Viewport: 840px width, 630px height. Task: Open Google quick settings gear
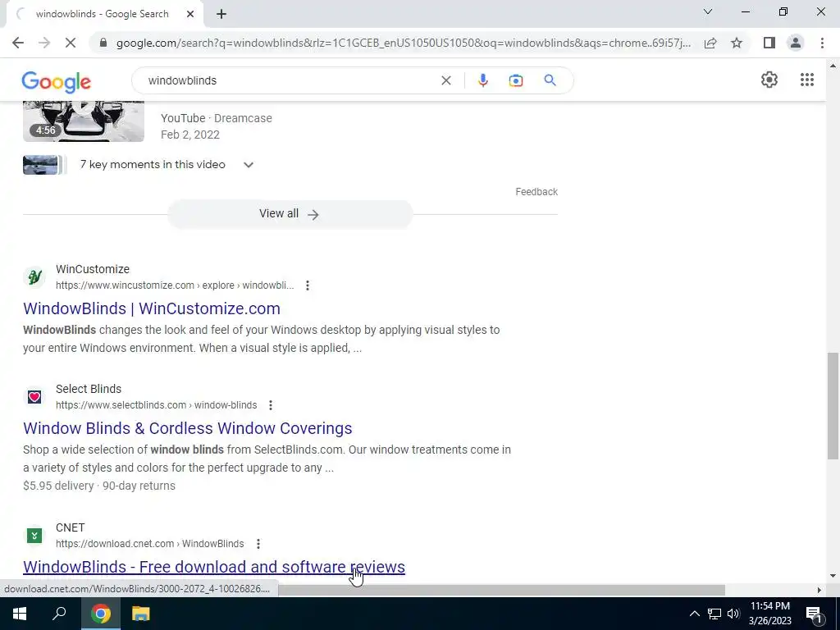[769, 80]
